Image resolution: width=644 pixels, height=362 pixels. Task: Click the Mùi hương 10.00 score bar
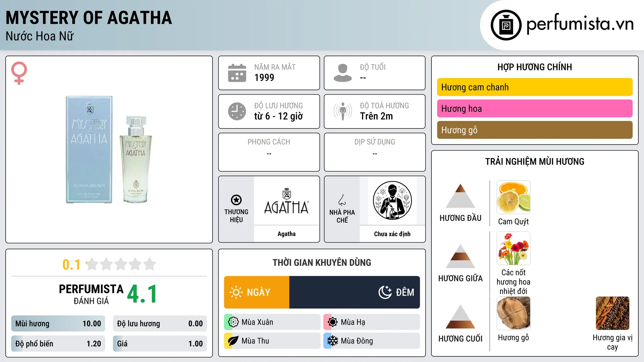(x=58, y=324)
